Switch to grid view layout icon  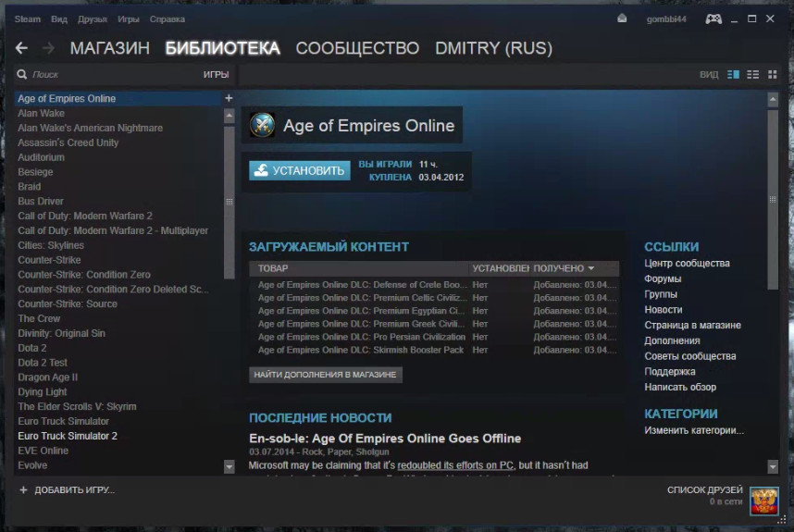tap(772, 74)
